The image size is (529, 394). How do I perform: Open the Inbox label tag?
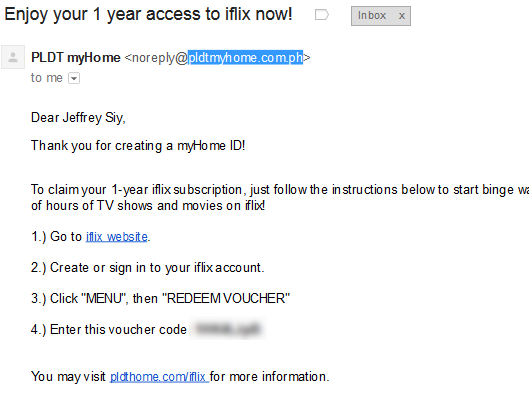pos(372,16)
